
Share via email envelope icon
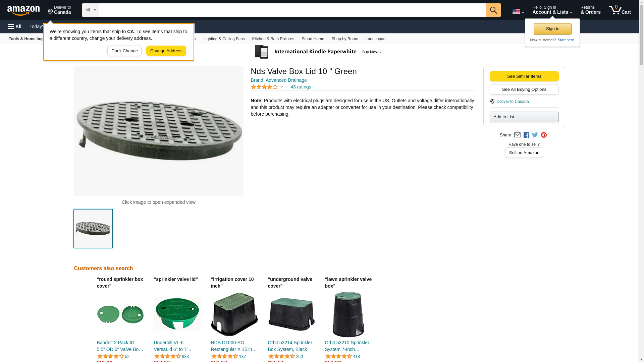tap(517, 135)
